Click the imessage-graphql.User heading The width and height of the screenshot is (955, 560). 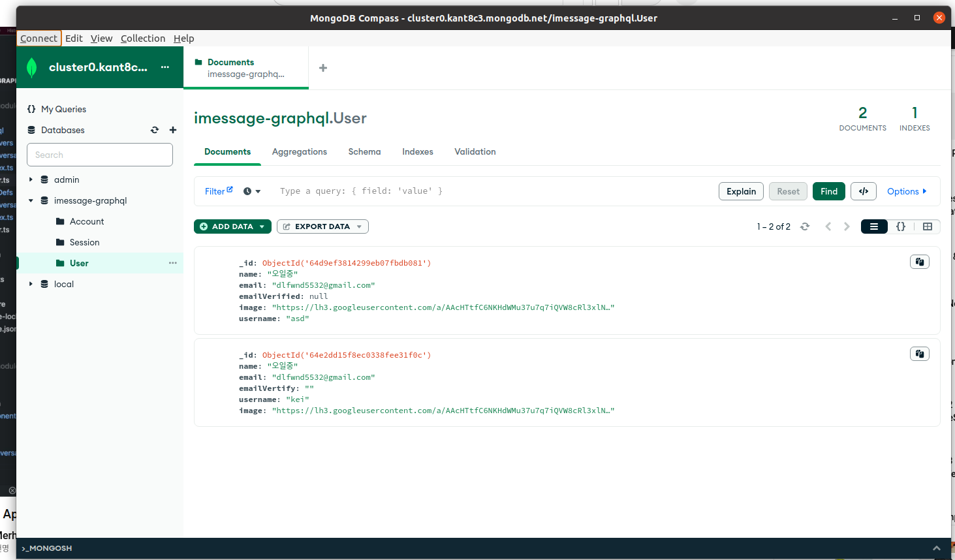tap(280, 118)
